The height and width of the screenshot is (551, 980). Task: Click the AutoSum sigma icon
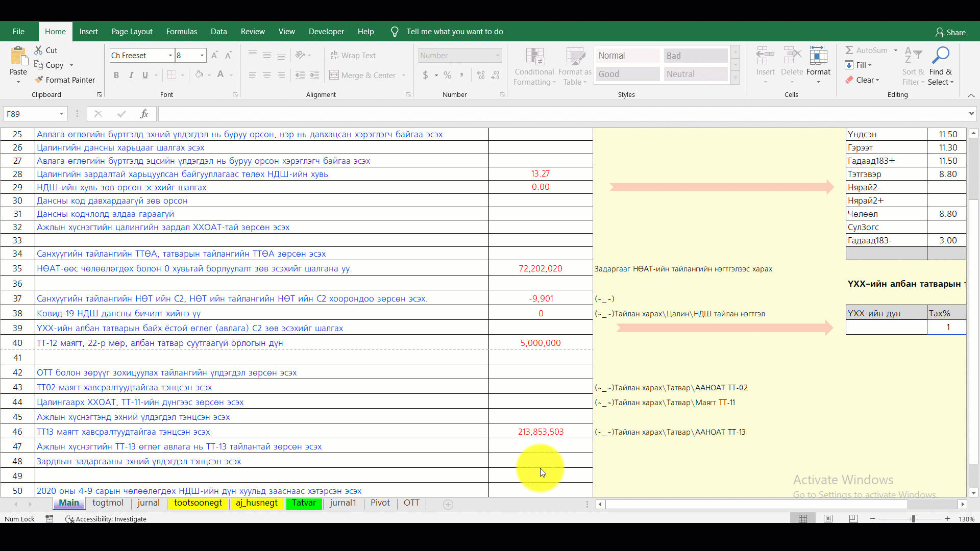pos(849,50)
